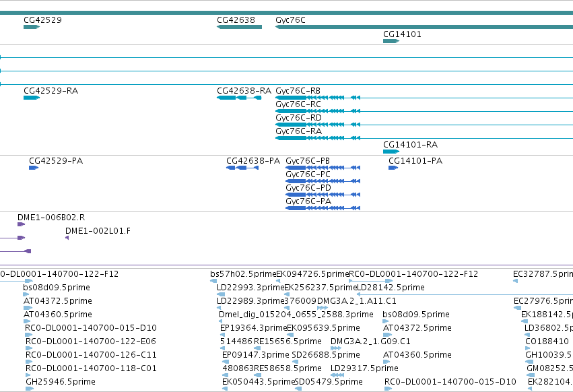This screenshot has height=392, width=573.
Task: Open the LD29317.5prime EST label
Action: [x=364, y=368]
